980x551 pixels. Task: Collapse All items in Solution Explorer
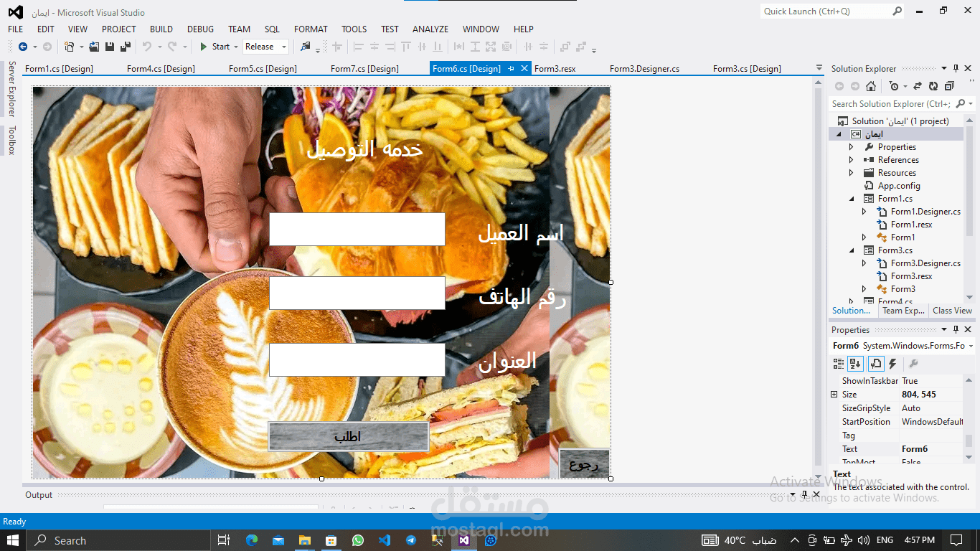point(949,86)
